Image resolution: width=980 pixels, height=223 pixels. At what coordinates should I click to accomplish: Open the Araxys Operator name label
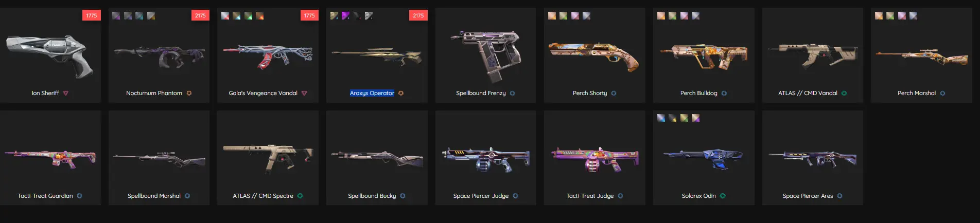(372, 93)
